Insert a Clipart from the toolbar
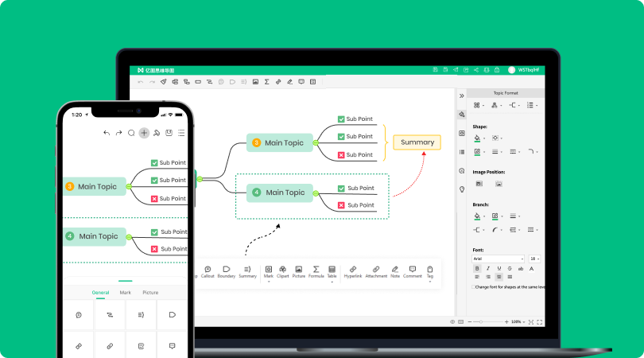Screen dimensions: 644x358 [282, 270]
